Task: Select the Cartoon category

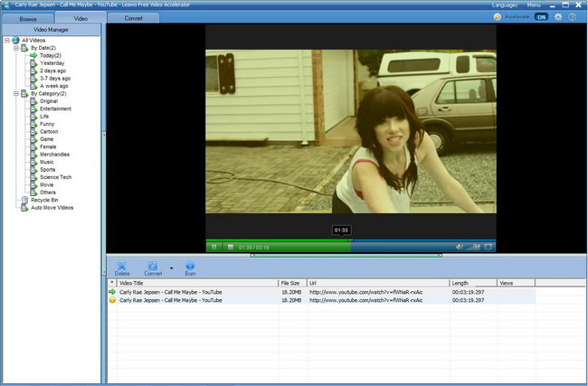Action: pos(49,132)
